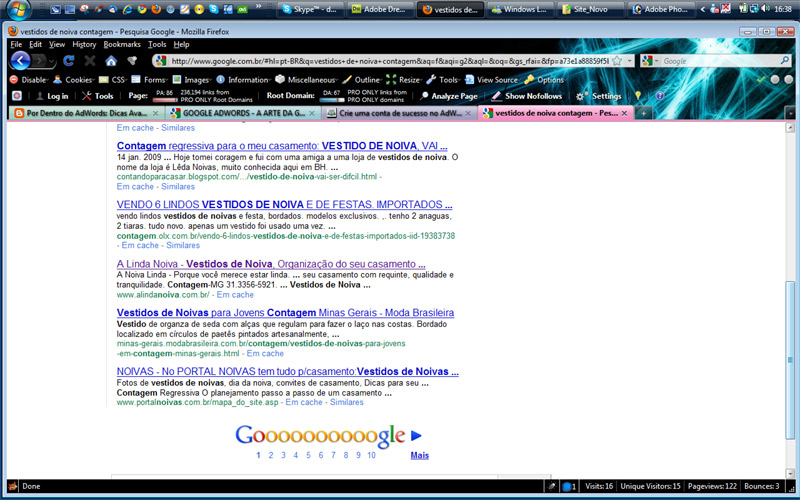Screen dimensions: 800x500
Task: Close the vestidos de noiva contagem tab
Action: coord(624,113)
